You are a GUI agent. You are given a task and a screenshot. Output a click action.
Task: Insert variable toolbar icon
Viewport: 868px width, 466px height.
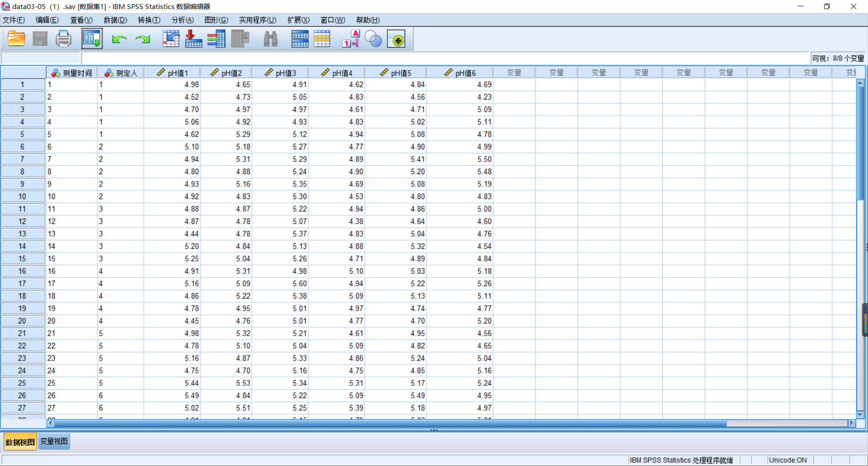click(x=322, y=39)
